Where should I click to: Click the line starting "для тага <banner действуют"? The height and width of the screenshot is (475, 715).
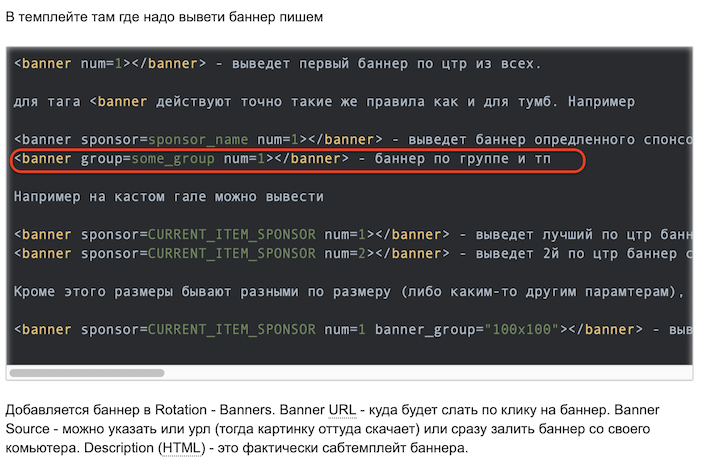click(x=324, y=101)
